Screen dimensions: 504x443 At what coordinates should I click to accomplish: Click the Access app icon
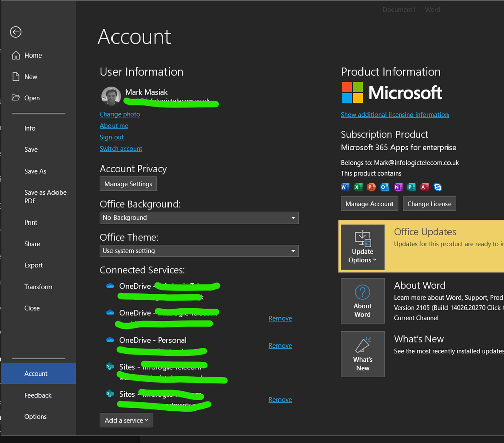coord(425,187)
